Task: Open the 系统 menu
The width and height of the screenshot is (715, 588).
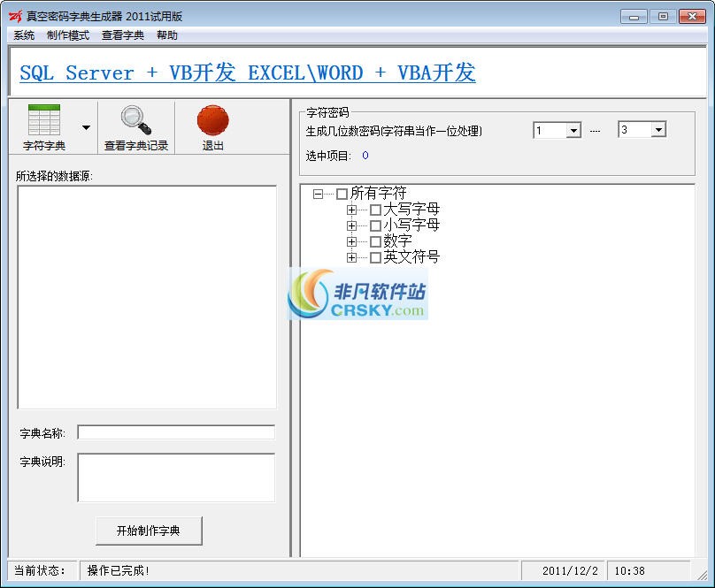Action: tap(24, 35)
